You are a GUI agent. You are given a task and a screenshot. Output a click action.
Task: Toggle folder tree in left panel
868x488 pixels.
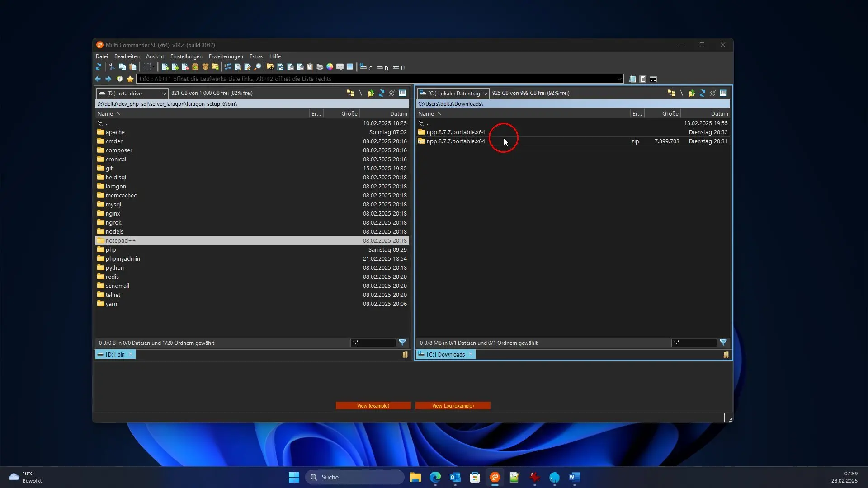(x=350, y=93)
